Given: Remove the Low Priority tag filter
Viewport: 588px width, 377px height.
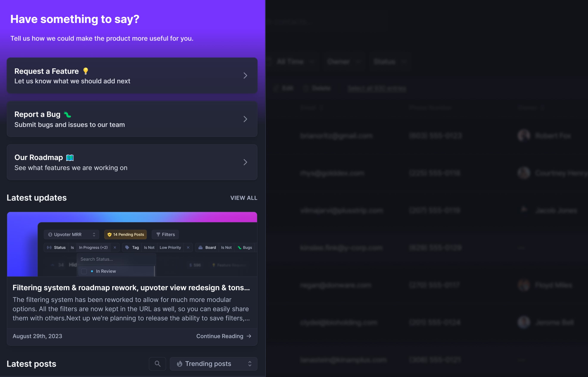Looking at the screenshot, I should click(x=188, y=248).
